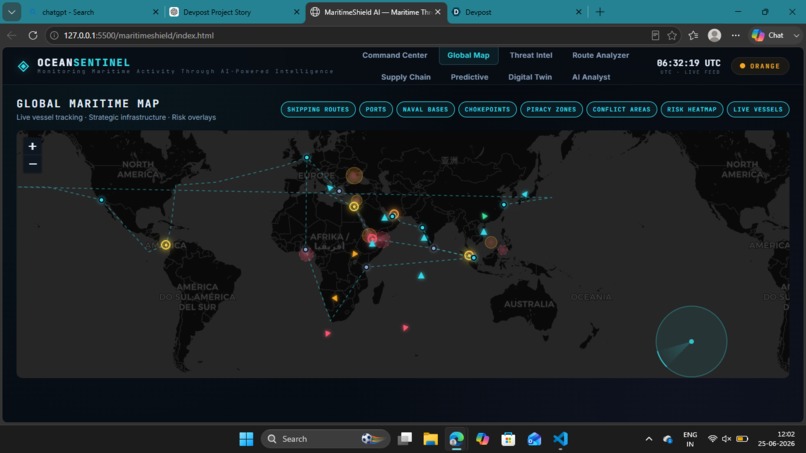Click the cyan vessel triangle in the Indian Ocean
The image size is (806, 453).
pos(421,276)
